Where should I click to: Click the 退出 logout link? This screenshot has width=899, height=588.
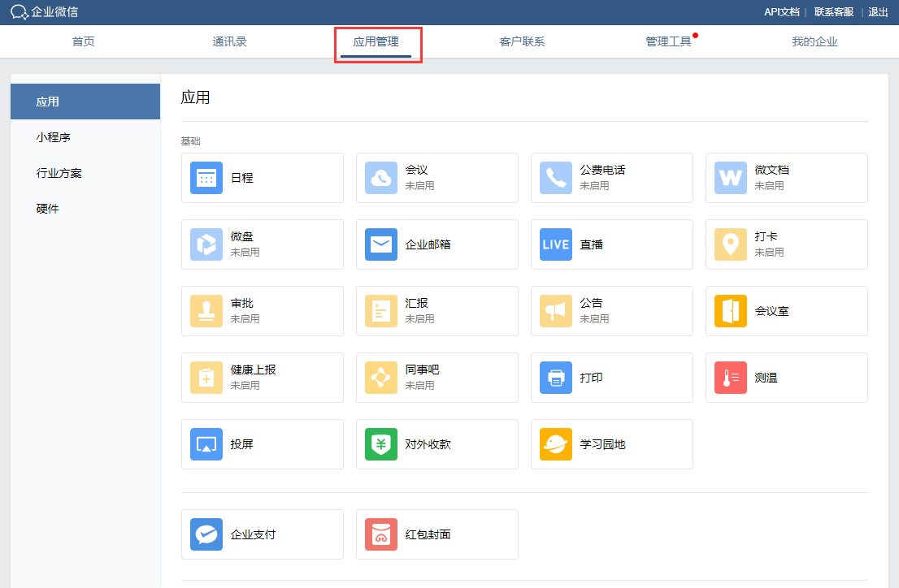(878, 12)
